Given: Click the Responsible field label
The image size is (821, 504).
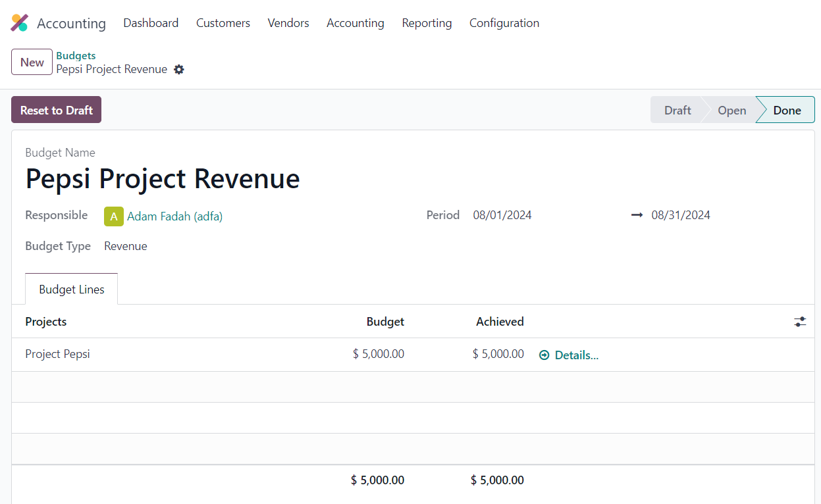Looking at the screenshot, I should click(x=57, y=215).
